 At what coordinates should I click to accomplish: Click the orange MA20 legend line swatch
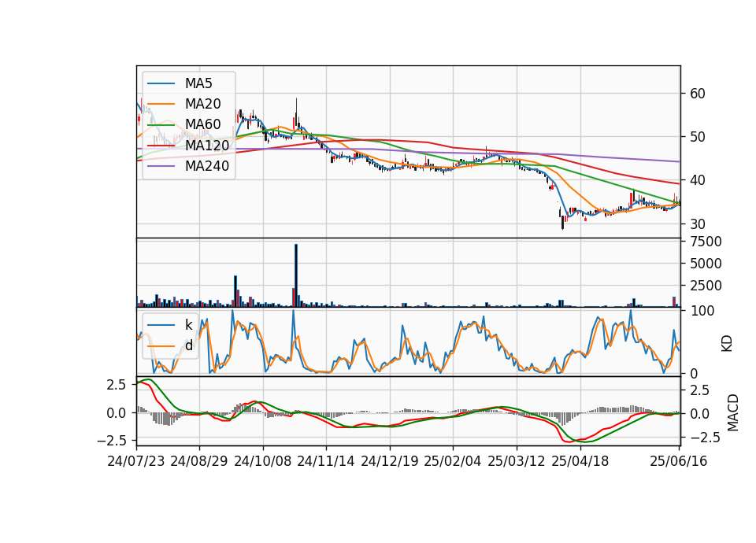pos(161,104)
